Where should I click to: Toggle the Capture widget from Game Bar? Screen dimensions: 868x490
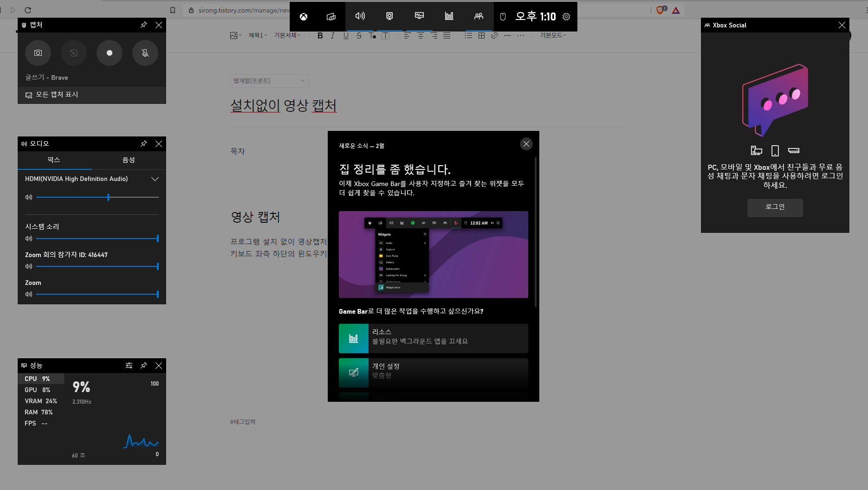(389, 16)
